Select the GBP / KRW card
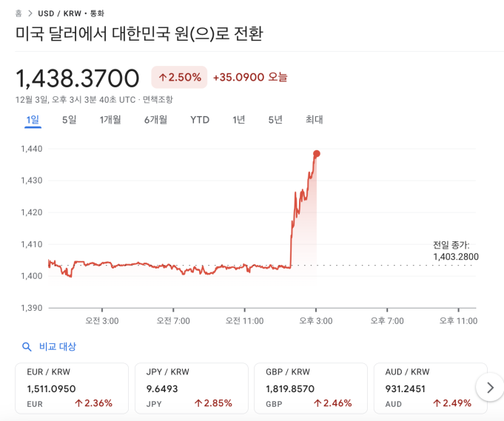The width and height of the screenshot is (504, 421). 312,388
